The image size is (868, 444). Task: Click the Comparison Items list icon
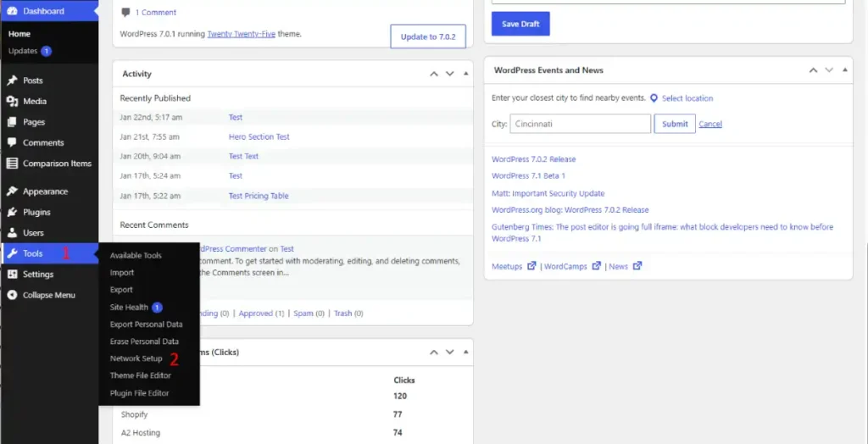pos(12,164)
